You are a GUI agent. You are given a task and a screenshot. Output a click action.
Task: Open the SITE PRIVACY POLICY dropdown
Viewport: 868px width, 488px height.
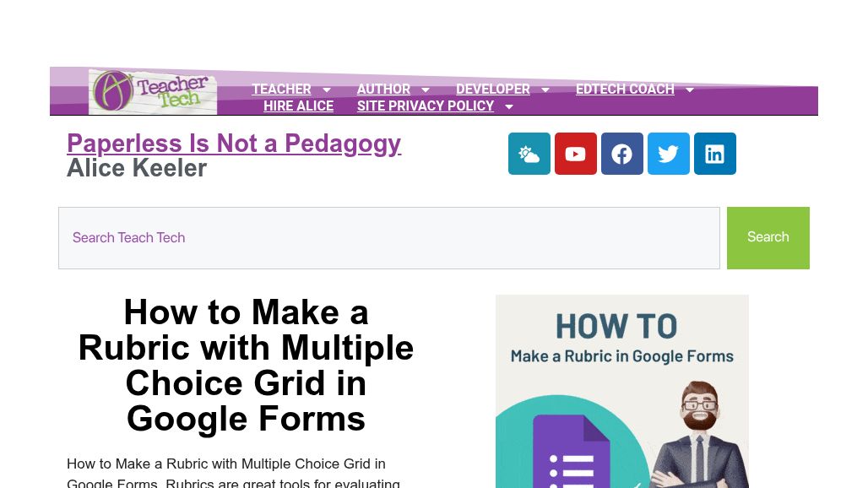508,106
